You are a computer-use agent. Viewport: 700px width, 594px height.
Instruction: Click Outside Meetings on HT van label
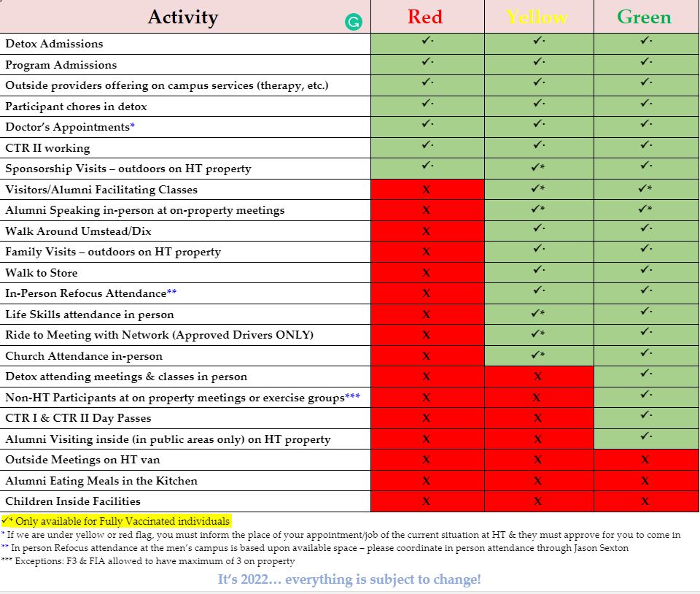(x=82, y=460)
